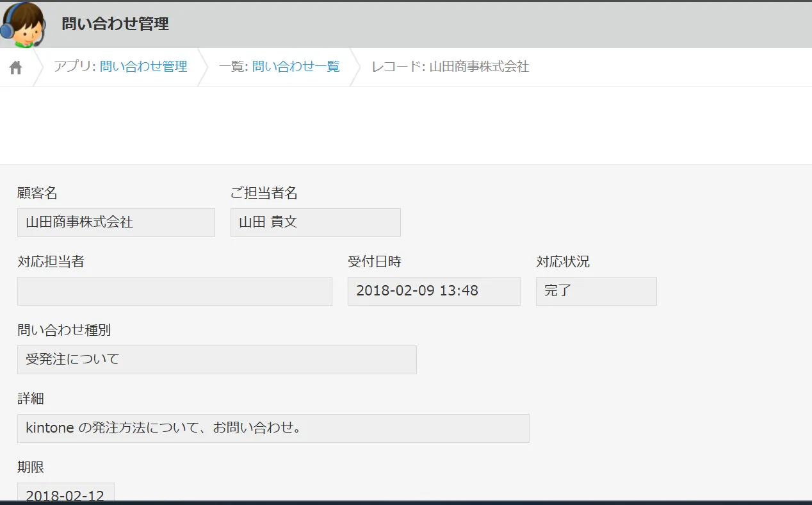812x505 pixels.
Task: Click the ご担当者名 field with 山田 貴文
Action: coord(315,222)
